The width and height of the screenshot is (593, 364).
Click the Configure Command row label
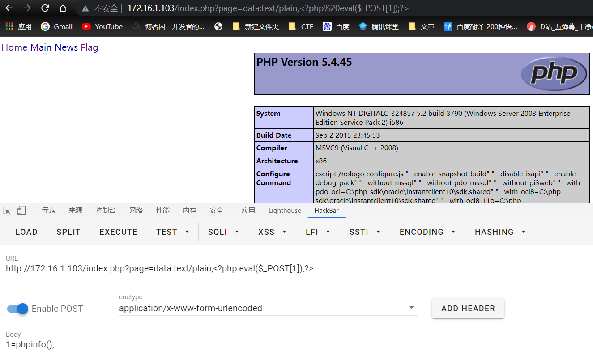tap(273, 178)
